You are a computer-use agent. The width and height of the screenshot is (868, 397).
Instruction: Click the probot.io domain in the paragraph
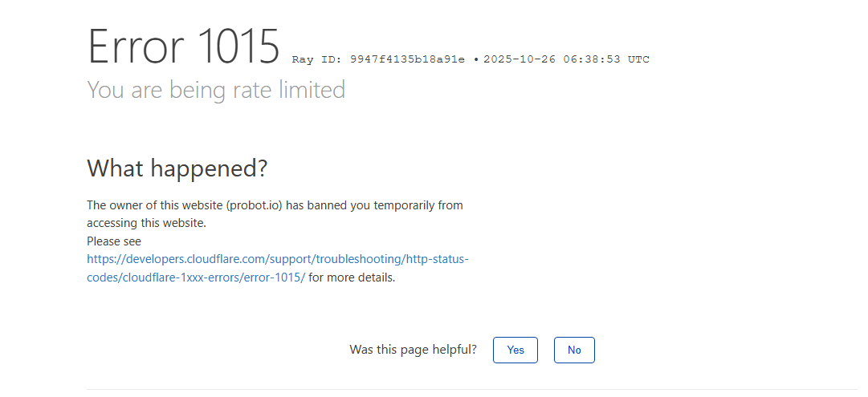pyautogui.click(x=254, y=205)
